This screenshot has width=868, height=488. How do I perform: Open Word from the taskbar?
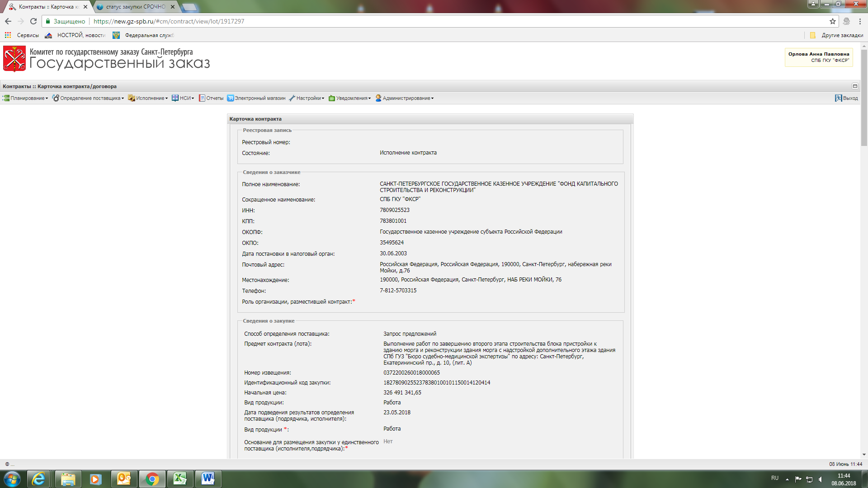tap(208, 479)
